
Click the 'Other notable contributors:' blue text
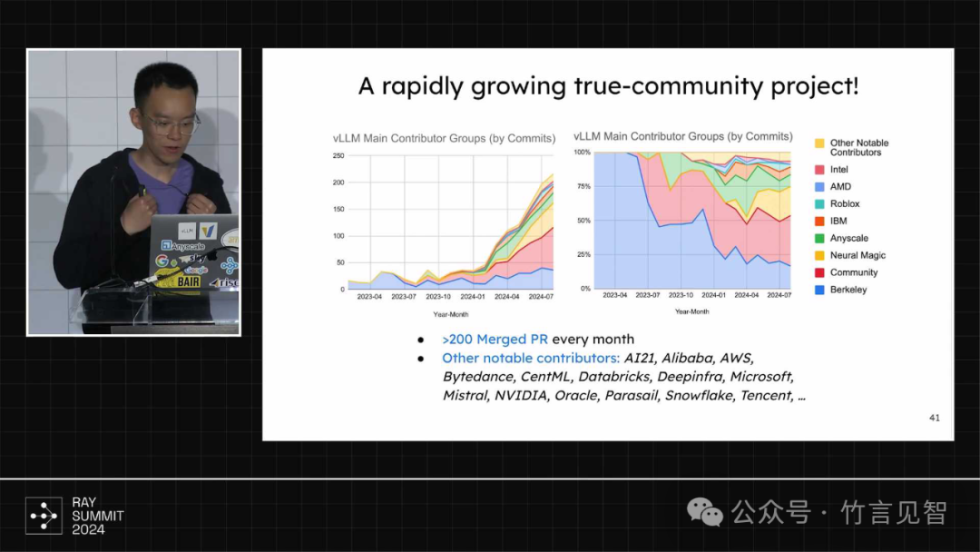coord(531,358)
